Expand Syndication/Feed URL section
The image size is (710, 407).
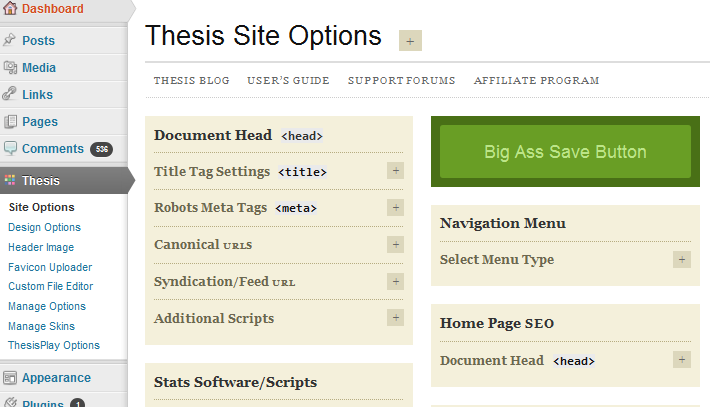(x=395, y=281)
